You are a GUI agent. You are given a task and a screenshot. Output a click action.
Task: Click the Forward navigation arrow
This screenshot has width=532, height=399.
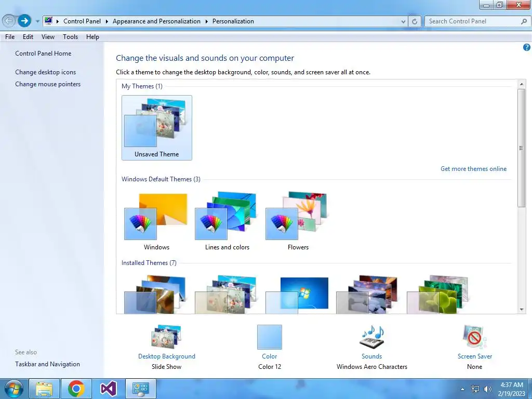coord(24,21)
